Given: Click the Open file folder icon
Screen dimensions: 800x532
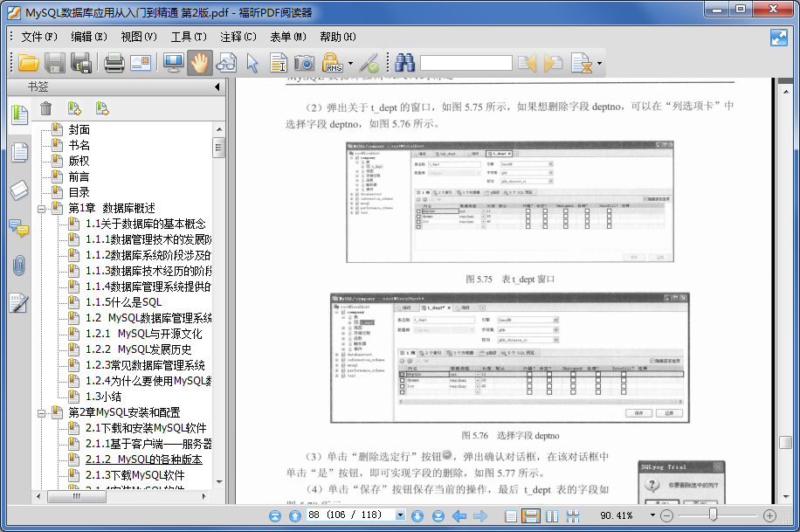Looking at the screenshot, I should coord(29,63).
